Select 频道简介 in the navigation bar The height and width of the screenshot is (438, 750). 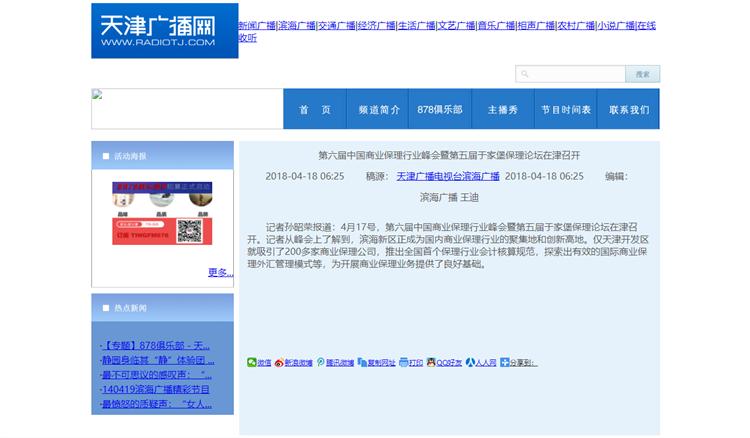(379, 110)
